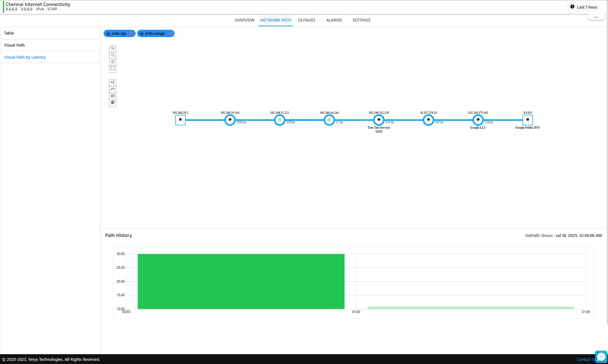Click the zoom in magnifier icon
Viewport: 608px width, 364px height.
pyautogui.click(x=112, y=48)
